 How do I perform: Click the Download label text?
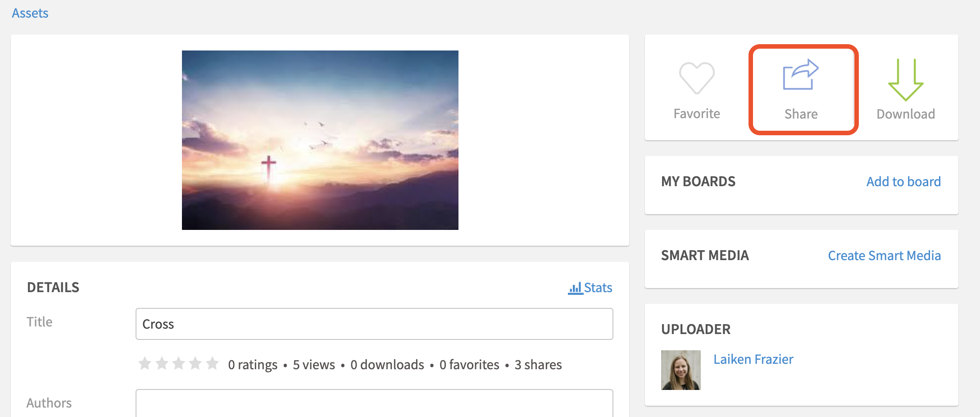coord(906,114)
